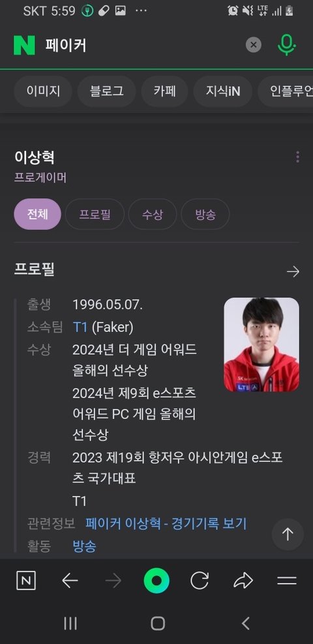
Task: Switch to the 방송 filter chip
Action: [x=205, y=214]
